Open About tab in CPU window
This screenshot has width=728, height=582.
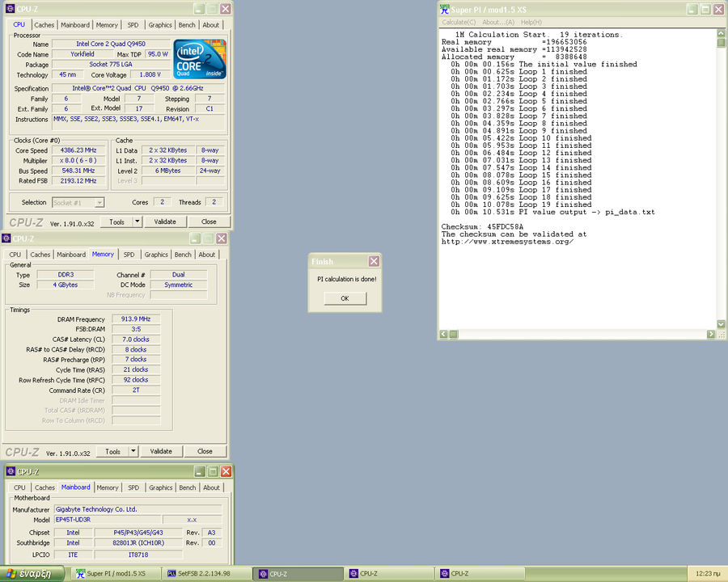click(x=211, y=25)
